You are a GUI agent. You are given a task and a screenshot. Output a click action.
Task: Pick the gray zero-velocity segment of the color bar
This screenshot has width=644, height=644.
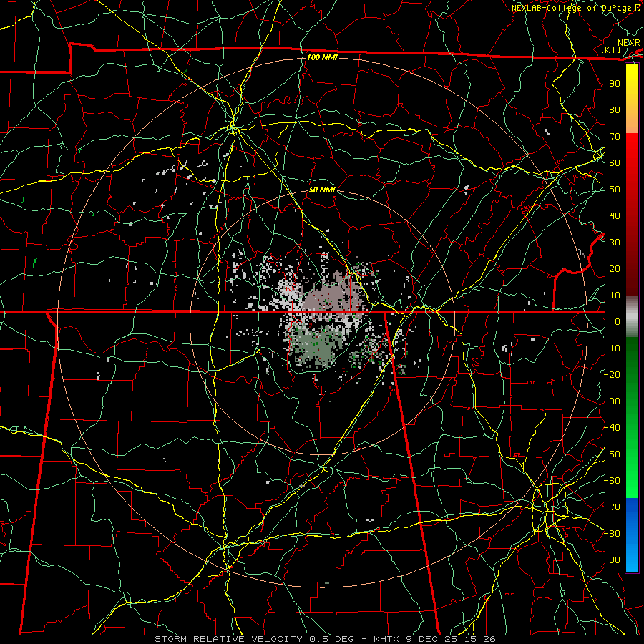[632, 316]
